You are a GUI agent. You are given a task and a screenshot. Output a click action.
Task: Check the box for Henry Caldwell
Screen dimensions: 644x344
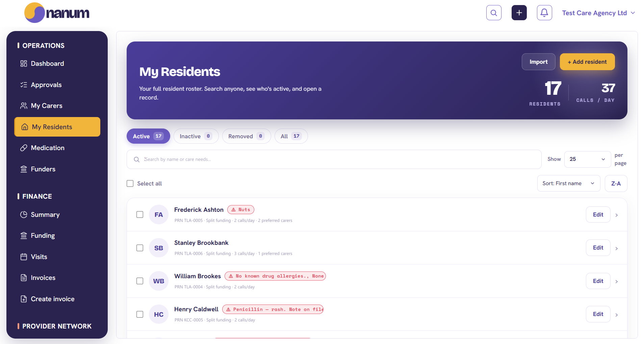click(x=140, y=314)
